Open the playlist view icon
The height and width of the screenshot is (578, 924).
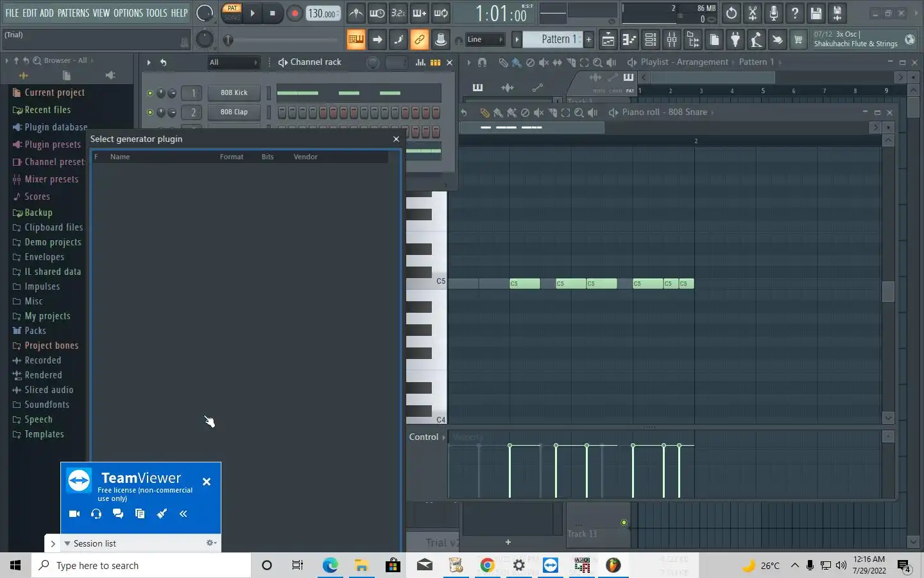(x=608, y=39)
